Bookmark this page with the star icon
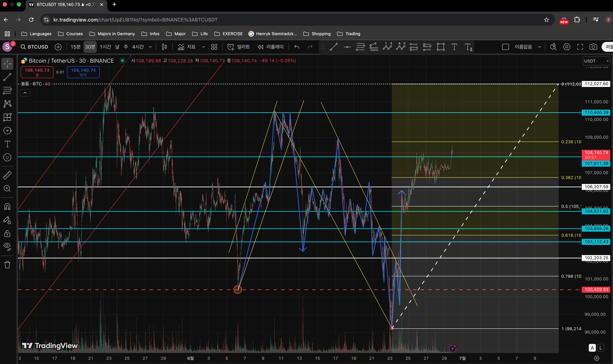 coord(547,20)
